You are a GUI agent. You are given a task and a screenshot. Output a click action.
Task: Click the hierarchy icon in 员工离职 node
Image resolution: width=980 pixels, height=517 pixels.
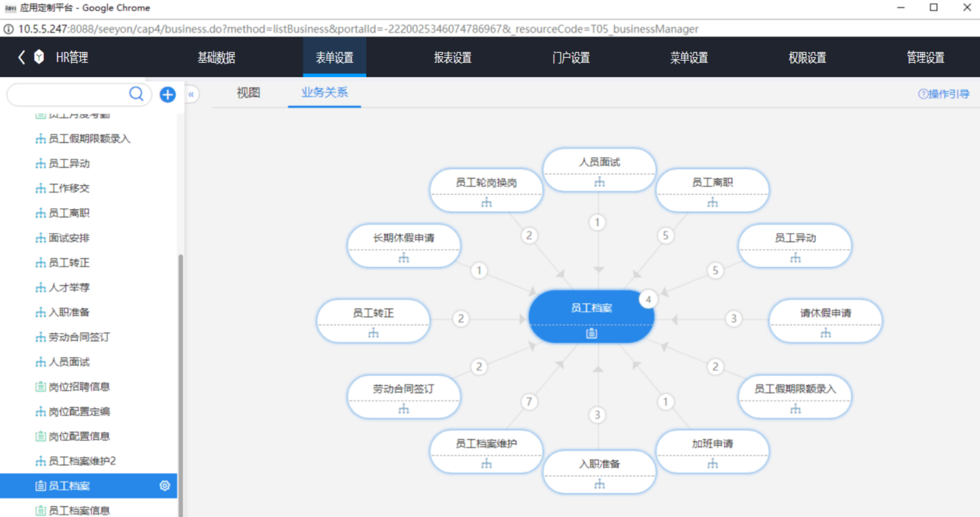712,203
